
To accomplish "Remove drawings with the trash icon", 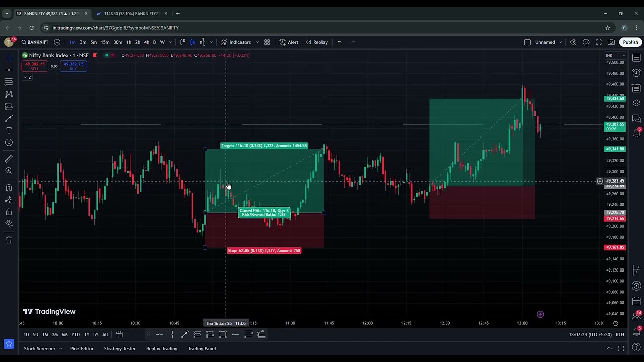I will (9, 240).
